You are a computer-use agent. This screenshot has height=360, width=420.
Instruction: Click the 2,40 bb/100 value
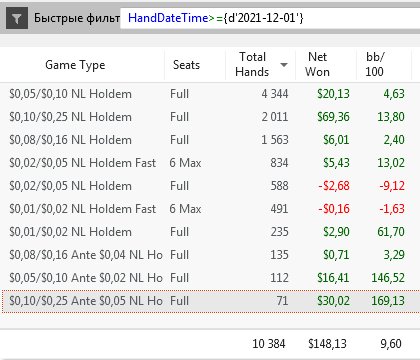tap(394, 140)
